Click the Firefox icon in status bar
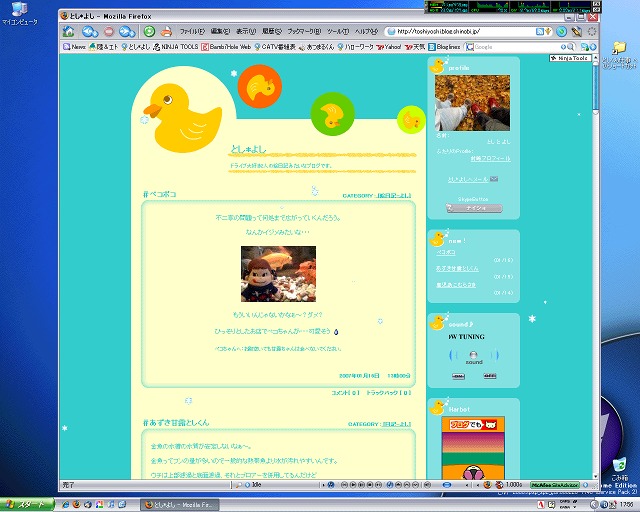Screen dimensions: 640x512 coord(487,485)
